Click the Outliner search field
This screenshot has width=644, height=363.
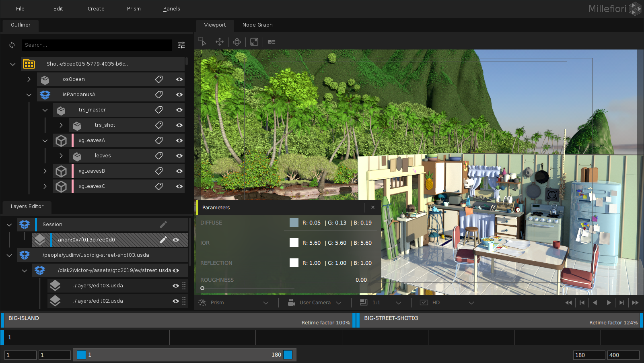click(x=97, y=45)
